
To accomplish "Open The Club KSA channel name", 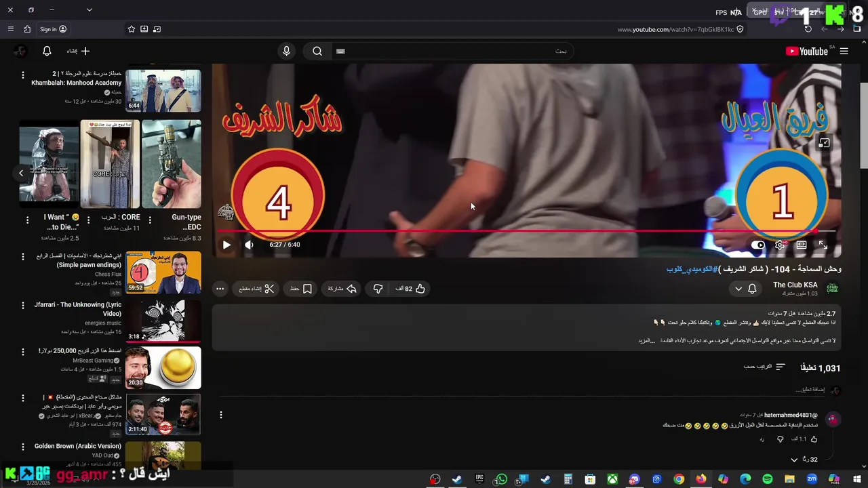I will click(795, 285).
